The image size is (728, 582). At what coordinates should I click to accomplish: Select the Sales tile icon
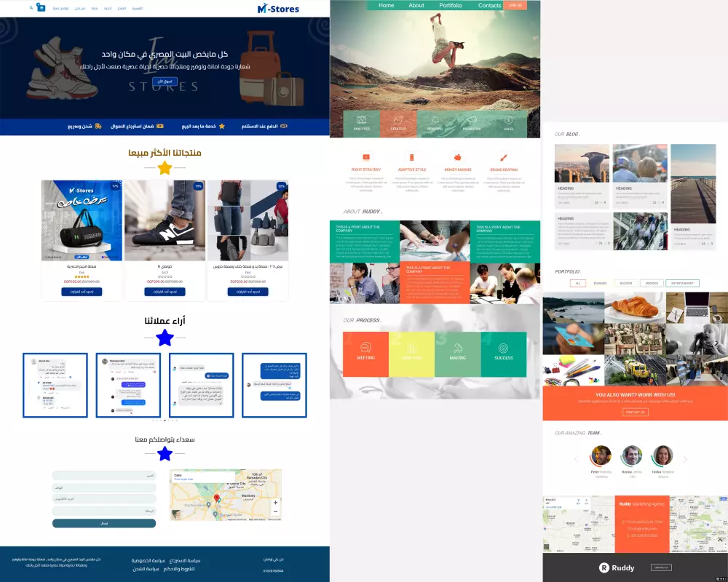[x=508, y=120]
